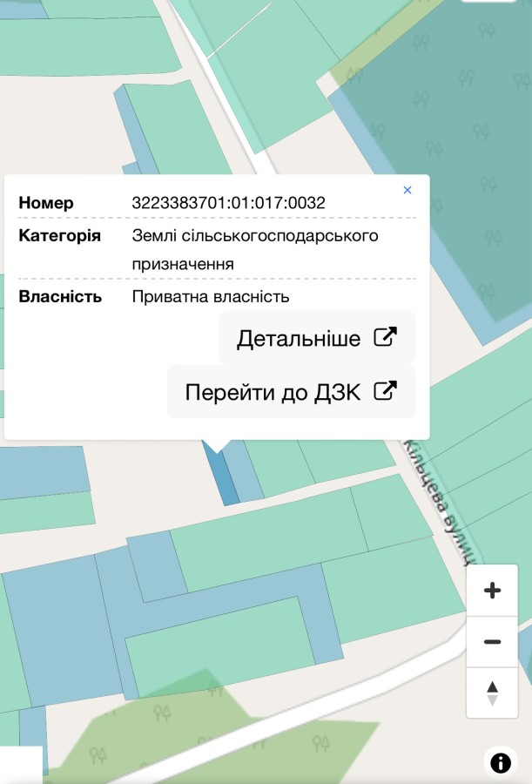Click the Приватна власність ownership value
Screen dimensions: 532x784
coord(210,297)
